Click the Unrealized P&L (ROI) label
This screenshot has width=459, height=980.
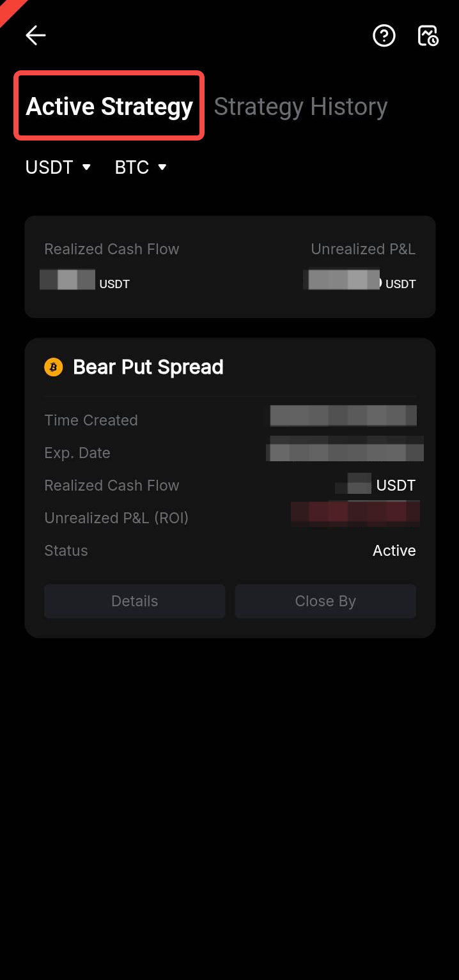coord(116,518)
